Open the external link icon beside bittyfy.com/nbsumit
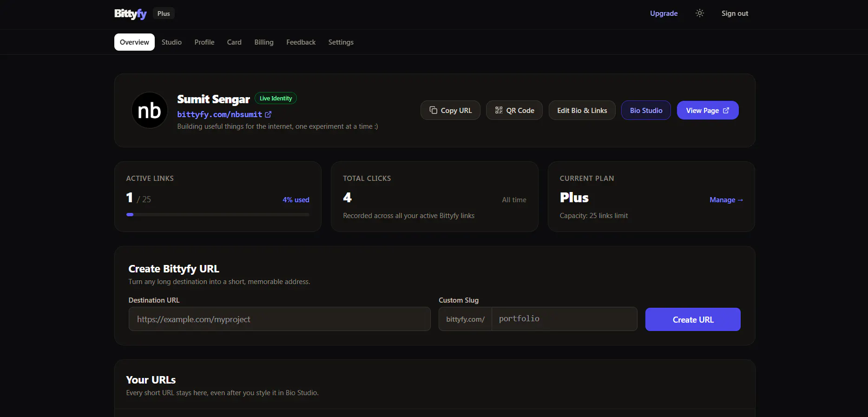868x417 pixels. tap(268, 114)
